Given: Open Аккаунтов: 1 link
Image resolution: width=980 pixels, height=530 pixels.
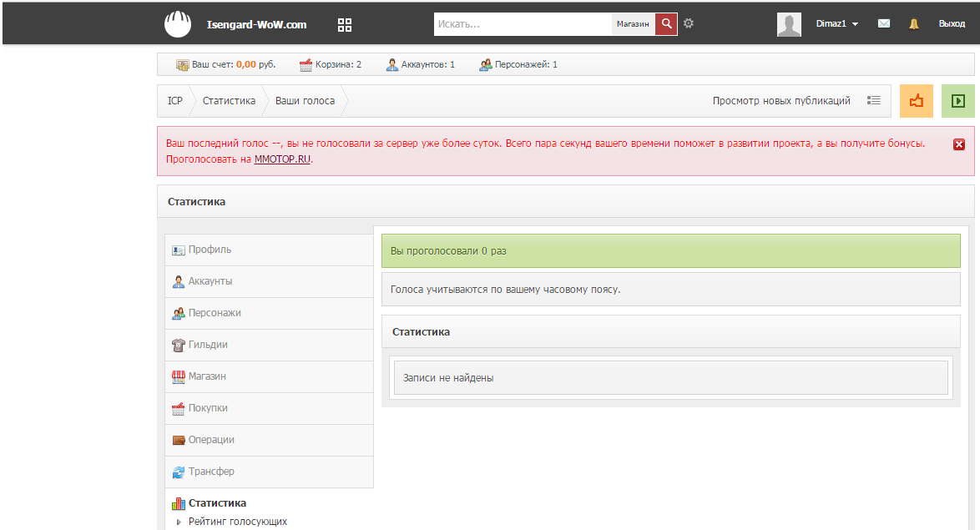Looking at the screenshot, I should [427, 64].
